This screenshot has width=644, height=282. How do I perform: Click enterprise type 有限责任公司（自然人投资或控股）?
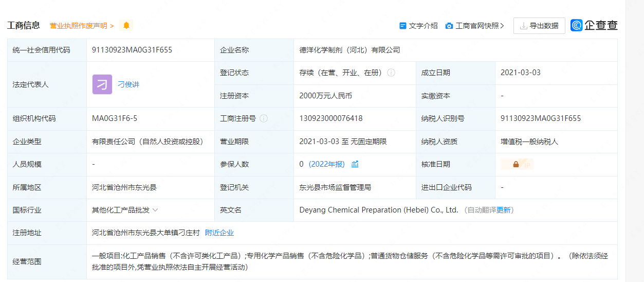[x=148, y=142]
